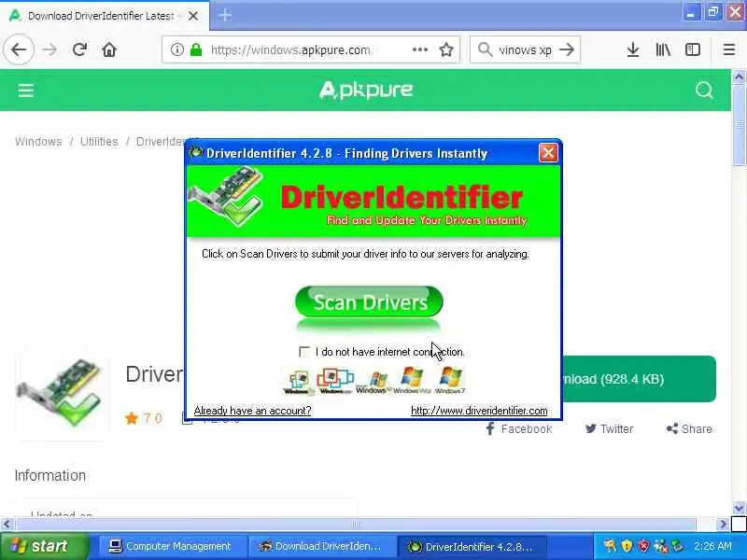Screen dimensions: 747x560
Task: Click the horizontal scrollbar right arrow
Action: coord(723,525)
